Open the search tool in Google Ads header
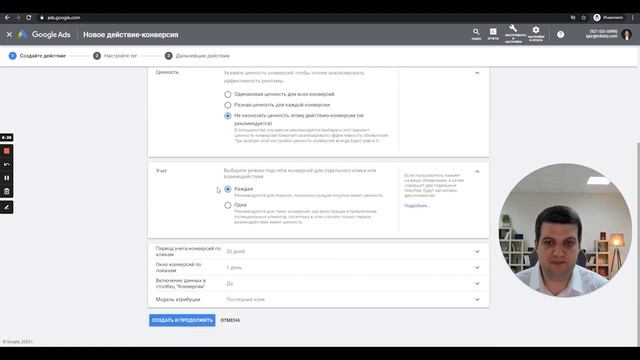This screenshot has width=640, height=360. coord(476,34)
